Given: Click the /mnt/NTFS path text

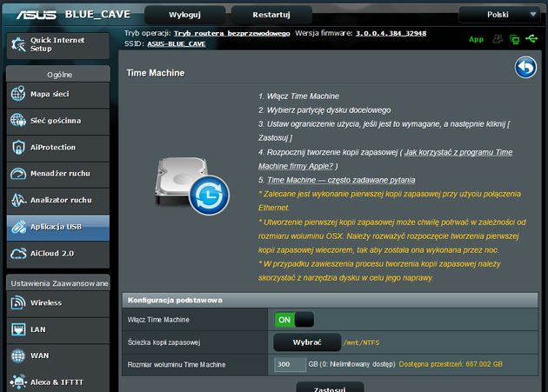Looking at the screenshot, I should pyautogui.click(x=361, y=342).
